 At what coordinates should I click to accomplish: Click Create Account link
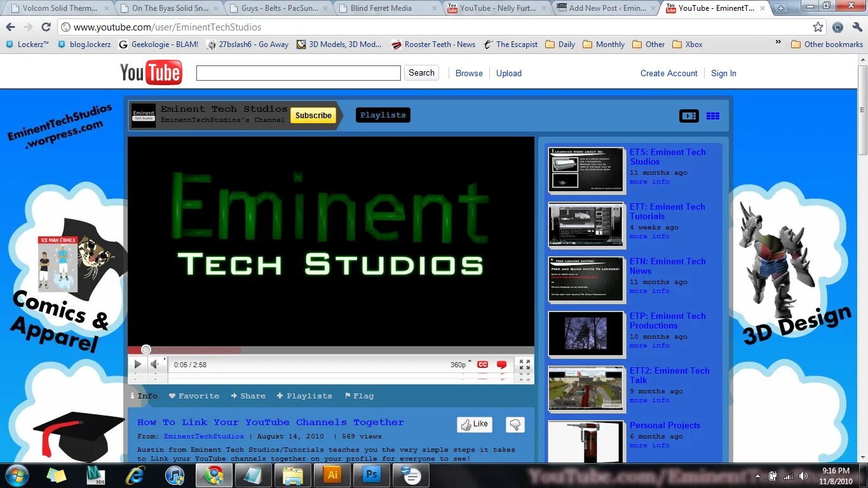(669, 73)
